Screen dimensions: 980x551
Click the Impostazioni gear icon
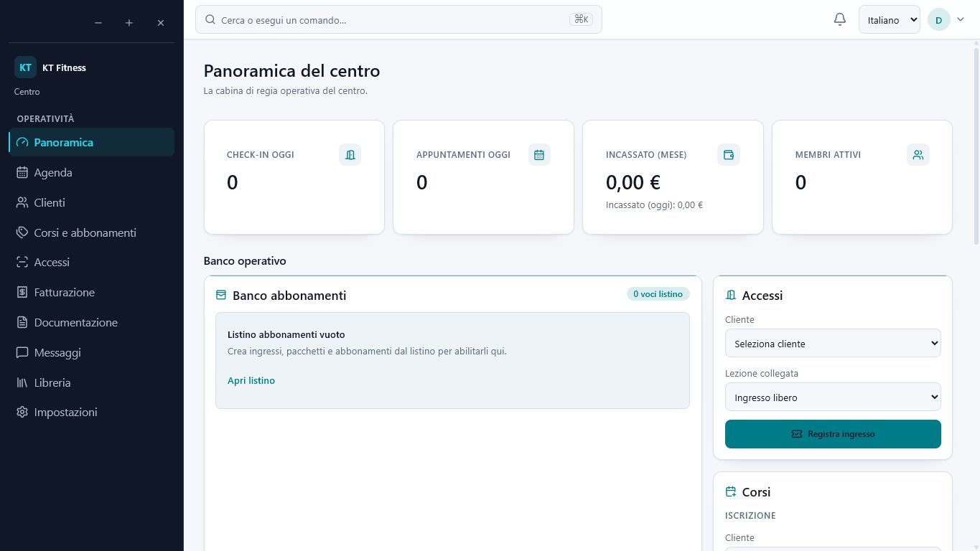pyautogui.click(x=22, y=412)
